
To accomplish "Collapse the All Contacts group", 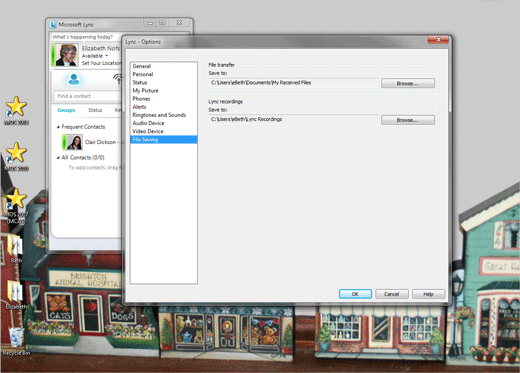I will [x=58, y=157].
